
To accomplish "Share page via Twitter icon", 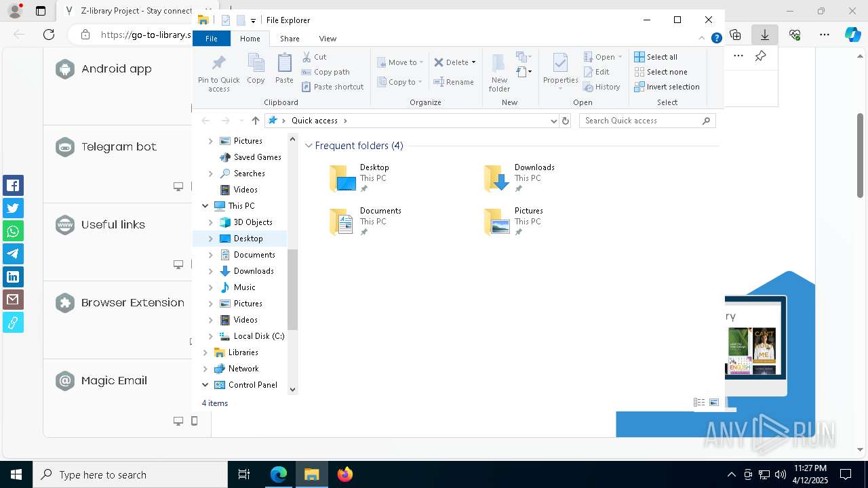I will [13, 208].
